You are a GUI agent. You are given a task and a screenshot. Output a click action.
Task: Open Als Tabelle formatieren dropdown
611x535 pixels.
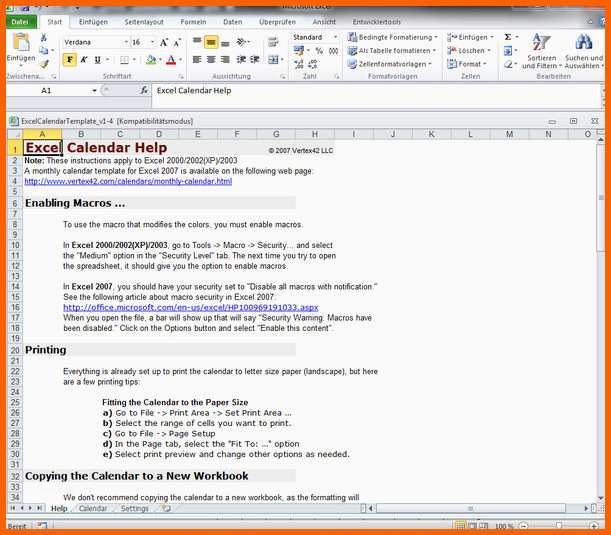pos(392,51)
